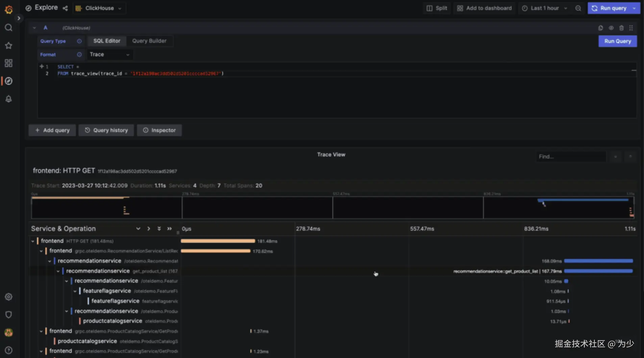The width and height of the screenshot is (644, 358).
Task: Expand all spans in the trace
Action: [x=159, y=229]
